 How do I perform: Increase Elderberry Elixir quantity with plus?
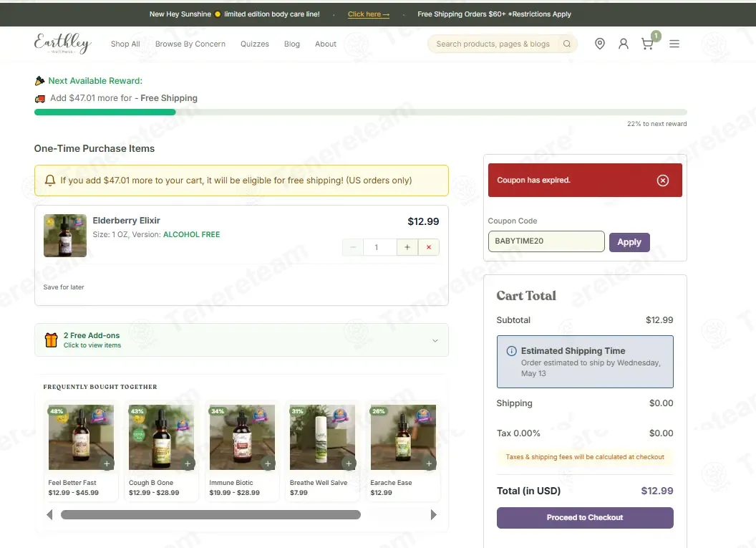(407, 247)
